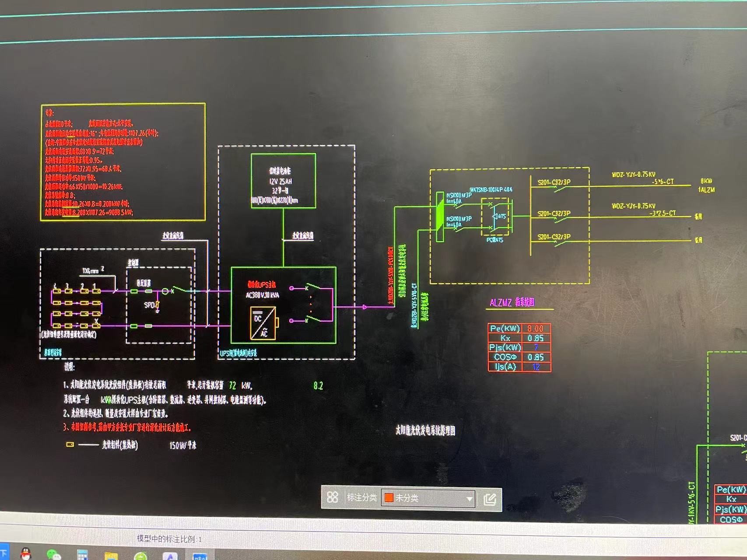Click the 12V 25AH battery label
Image resolution: width=747 pixels, height=560 pixels.
coord(281,181)
